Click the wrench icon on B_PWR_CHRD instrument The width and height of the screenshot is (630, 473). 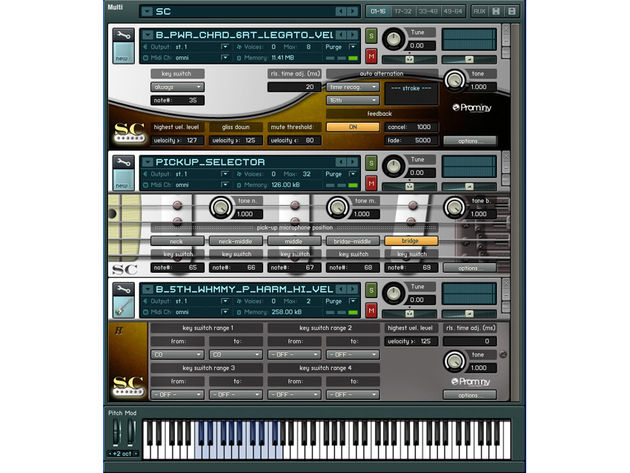121,36
